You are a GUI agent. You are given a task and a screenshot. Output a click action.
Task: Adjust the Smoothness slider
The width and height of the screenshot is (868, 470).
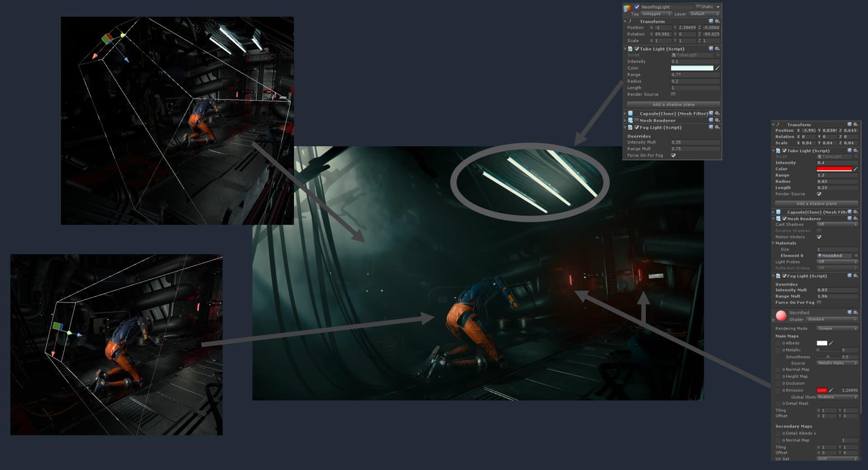828,357
